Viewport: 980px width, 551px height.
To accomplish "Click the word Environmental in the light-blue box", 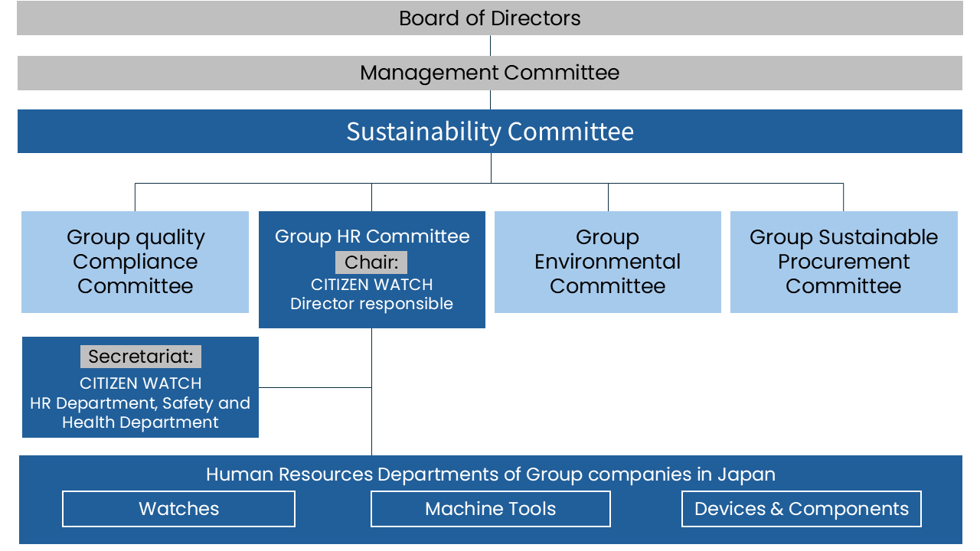I will (608, 262).
